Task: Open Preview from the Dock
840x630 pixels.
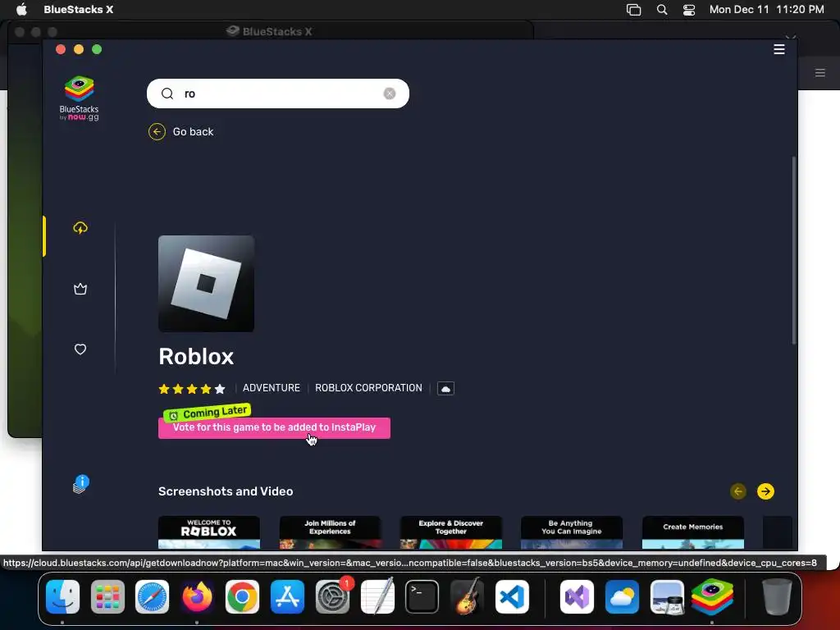Action: tap(668, 597)
